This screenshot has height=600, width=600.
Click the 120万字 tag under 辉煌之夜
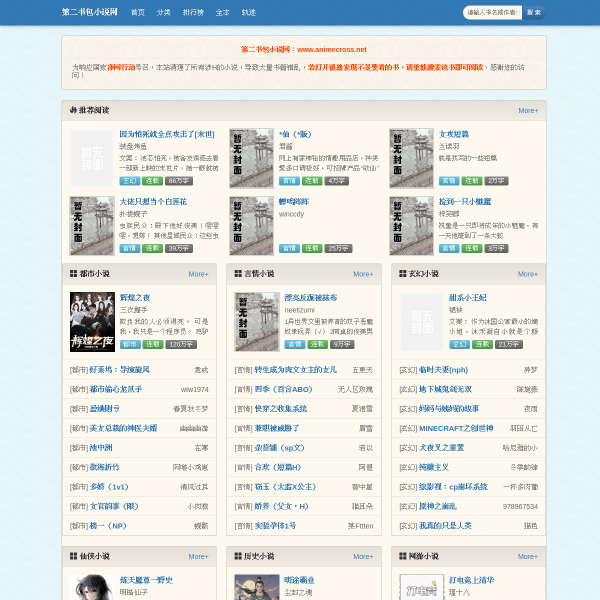click(181, 344)
